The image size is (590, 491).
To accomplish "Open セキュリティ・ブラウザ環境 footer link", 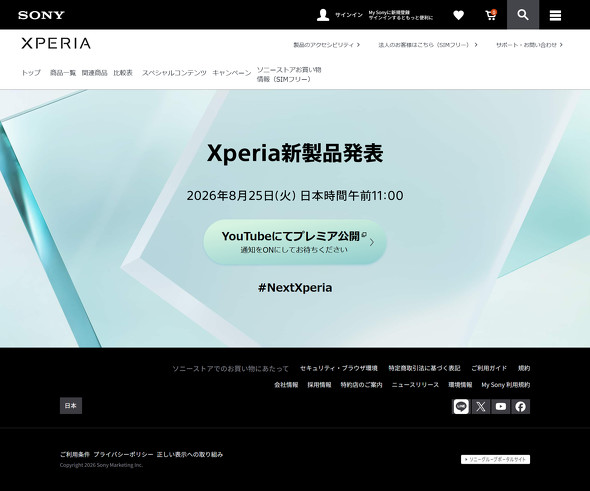I will coord(339,368).
